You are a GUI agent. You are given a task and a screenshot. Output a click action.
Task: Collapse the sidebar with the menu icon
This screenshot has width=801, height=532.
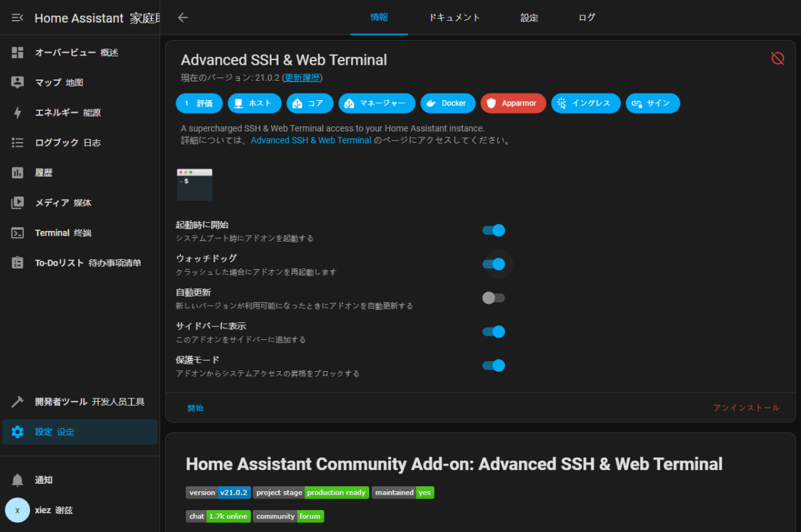coord(18,18)
